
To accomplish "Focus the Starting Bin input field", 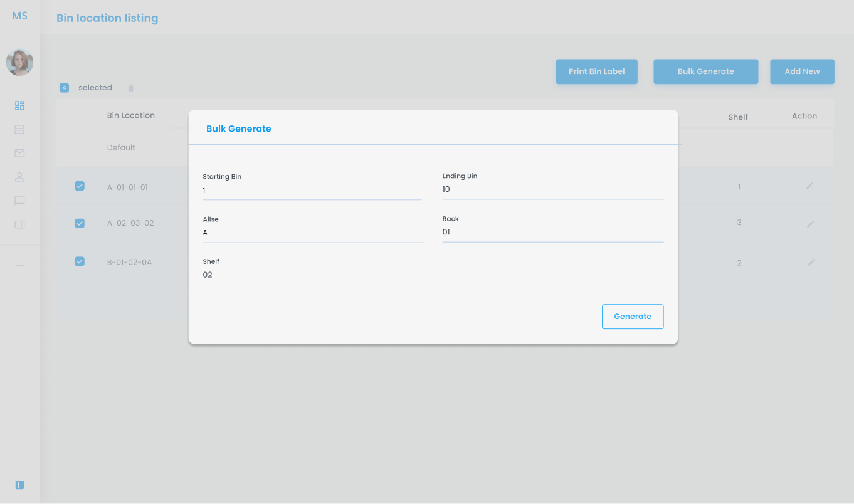I will pos(312,191).
